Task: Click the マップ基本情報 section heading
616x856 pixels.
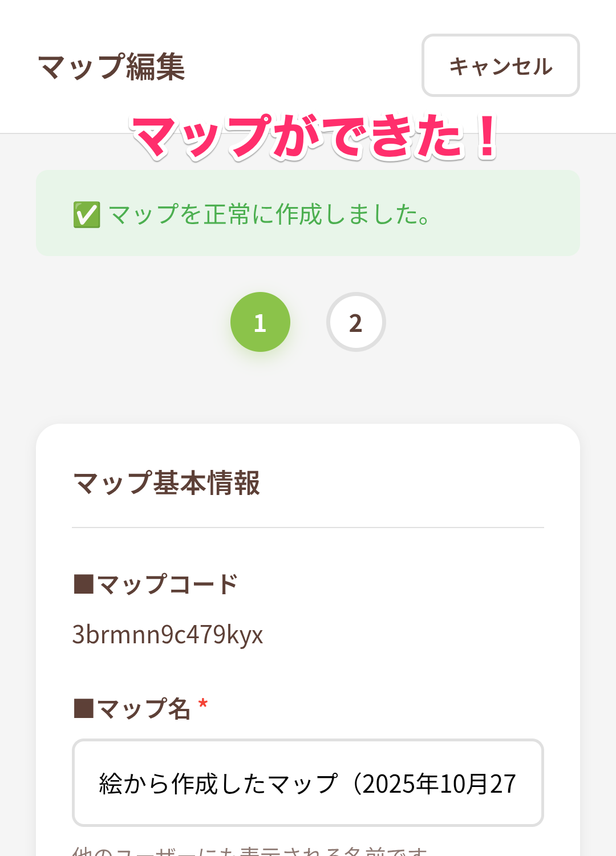Action: click(167, 483)
